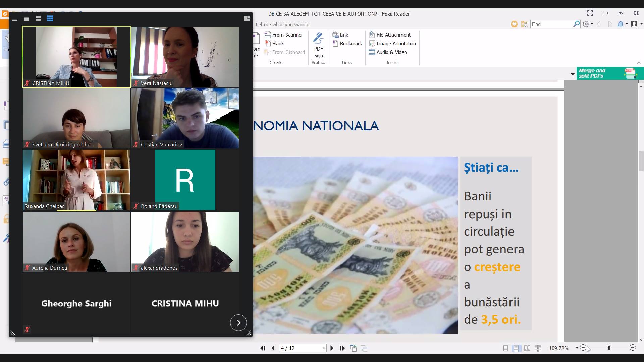Go to the last page

click(342, 348)
